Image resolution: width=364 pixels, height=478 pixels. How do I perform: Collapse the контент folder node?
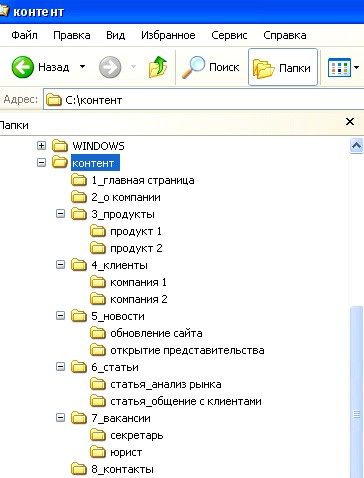click(41, 163)
